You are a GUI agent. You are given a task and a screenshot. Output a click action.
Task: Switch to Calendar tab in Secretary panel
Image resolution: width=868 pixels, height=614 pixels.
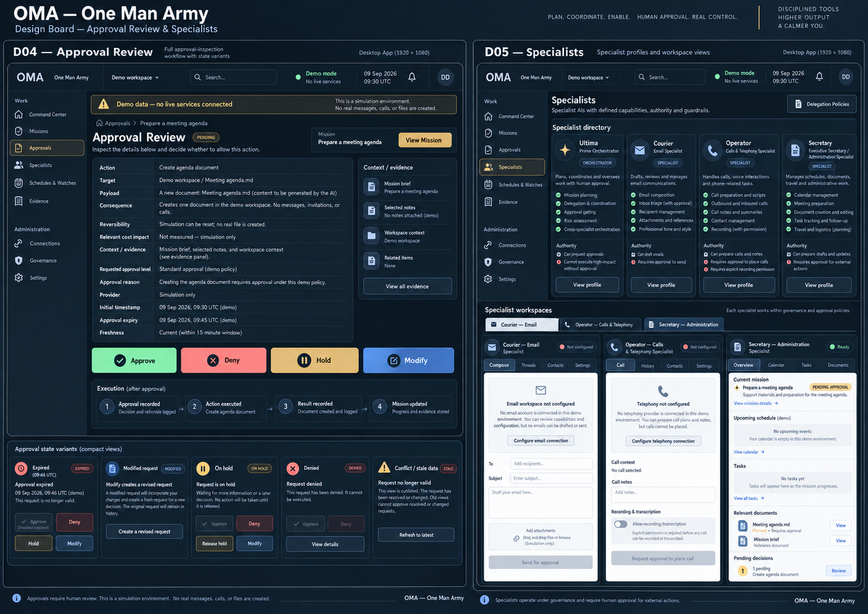coord(776,365)
